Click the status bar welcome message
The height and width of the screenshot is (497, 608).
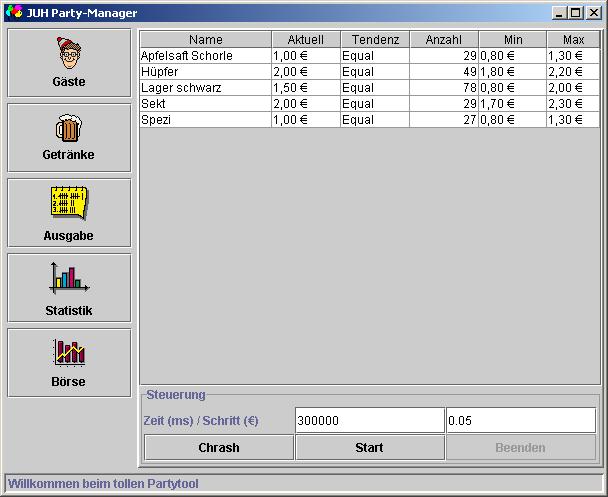tap(103, 483)
